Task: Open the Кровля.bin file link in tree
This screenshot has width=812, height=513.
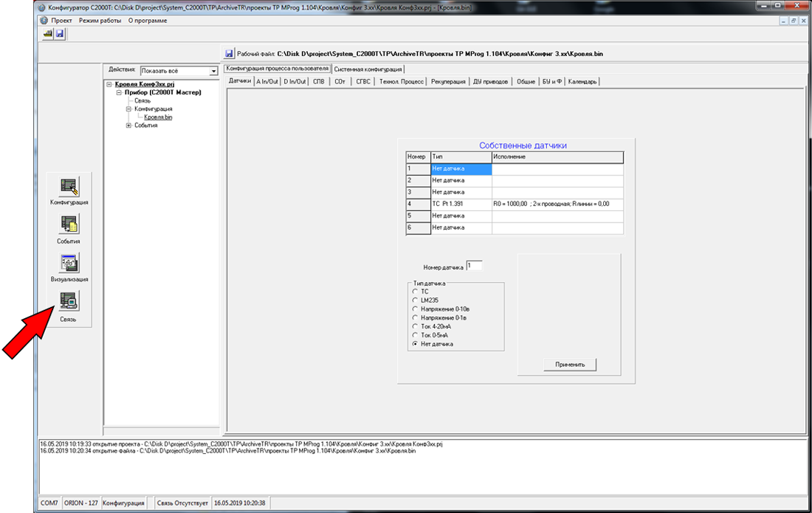Action: (158, 117)
